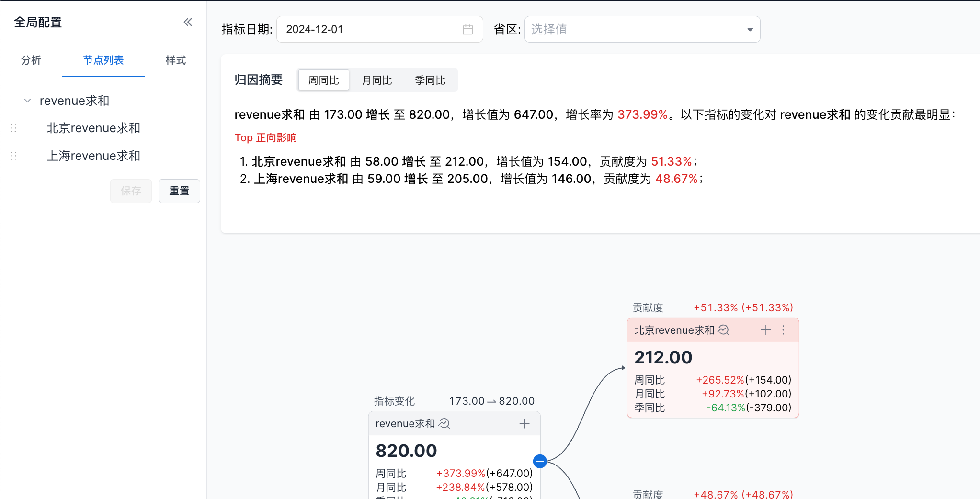Open the more options menu on 北京revenue求和 card
The image size is (980, 499).
point(783,330)
